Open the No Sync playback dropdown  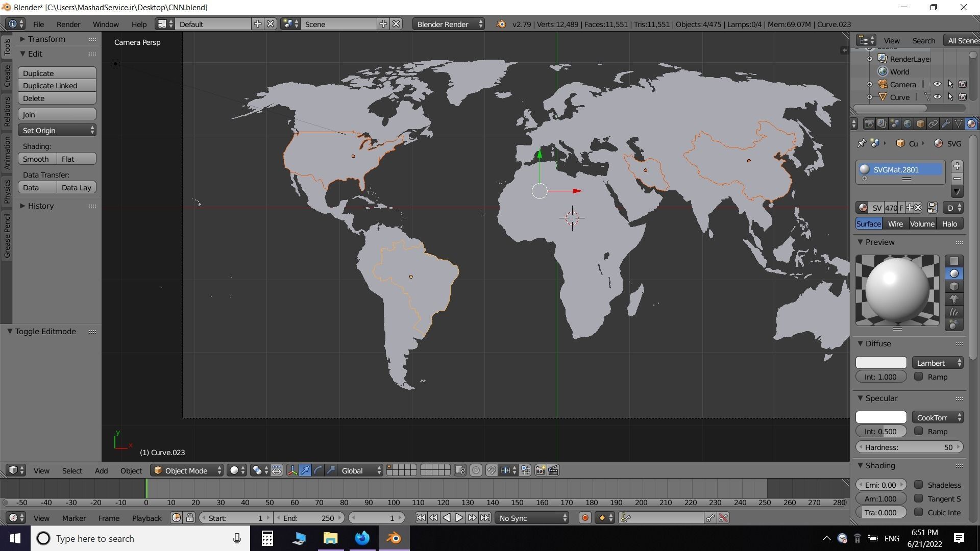pyautogui.click(x=532, y=518)
